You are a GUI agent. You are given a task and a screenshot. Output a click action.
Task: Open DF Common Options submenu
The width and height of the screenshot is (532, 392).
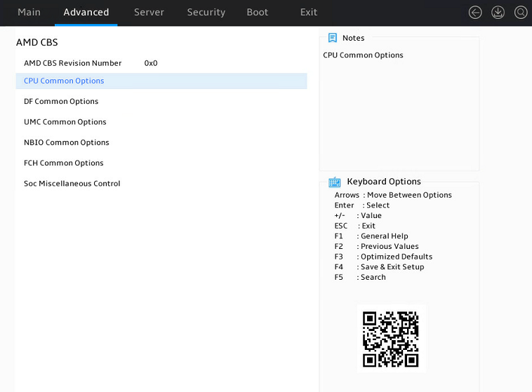pos(61,102)
